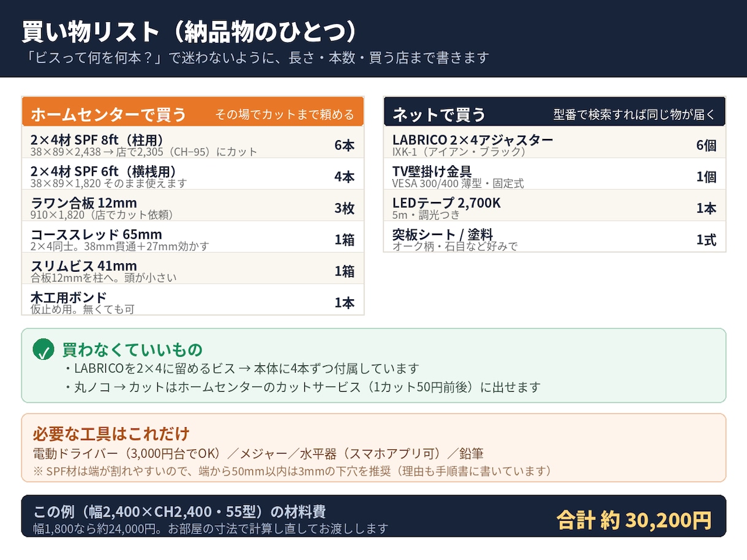This screenshot has width=747, height=560.
Task: Select the item '木工用ボンド'
Action: [69, 297]
